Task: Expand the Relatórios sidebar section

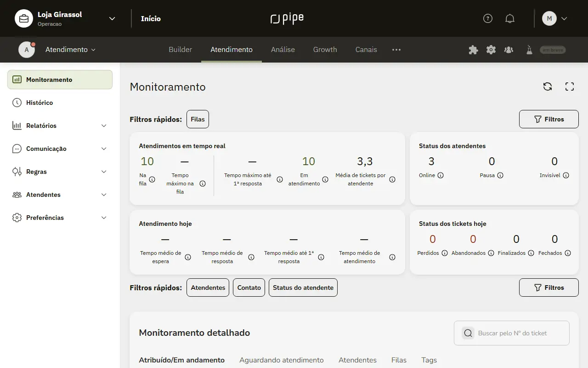Action: [x=104, y=126]
